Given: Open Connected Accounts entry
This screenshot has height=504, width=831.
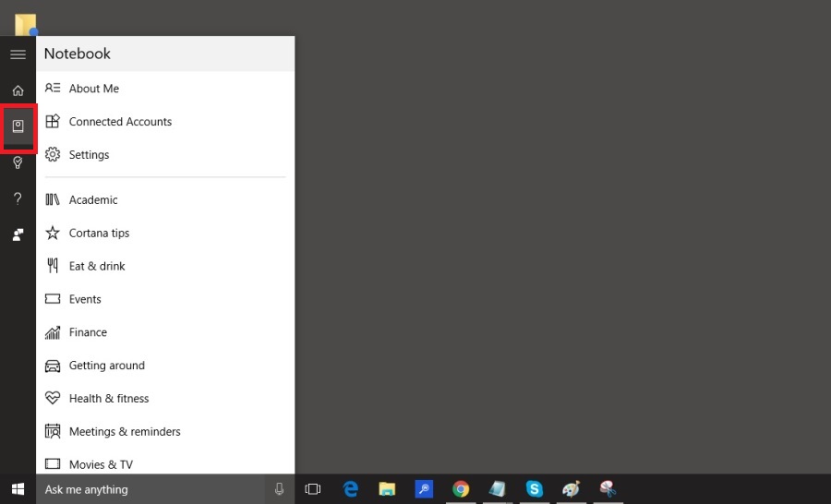Looking at the screenshot, I should point(165,121).
